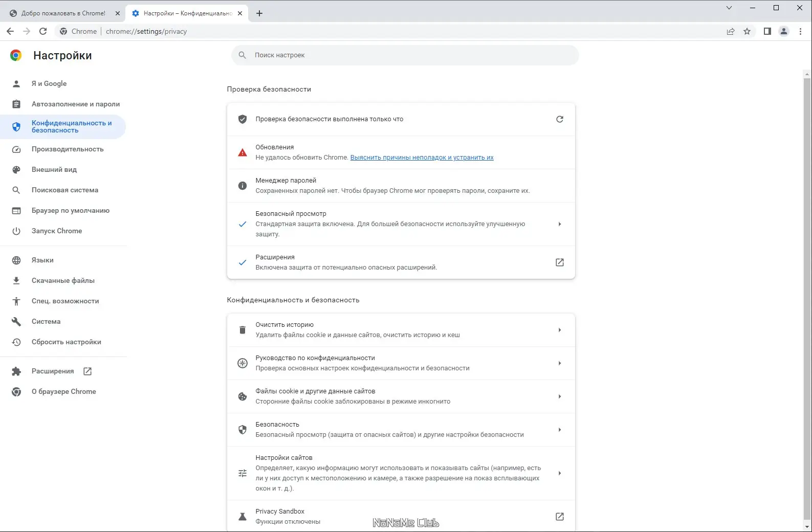Switch to 'Добро пожаловать в Chrome!' tab

(x=64, y=13)
